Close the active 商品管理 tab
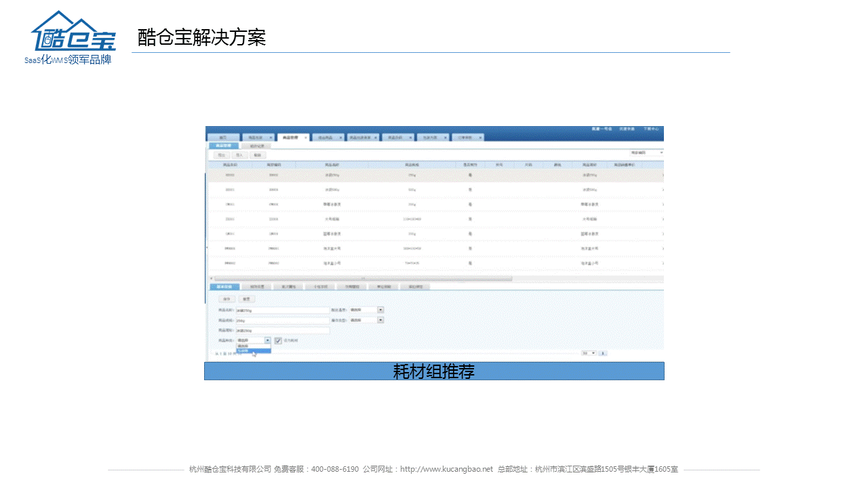Viewport: 868px width, 488px height. tap(306, 138)
